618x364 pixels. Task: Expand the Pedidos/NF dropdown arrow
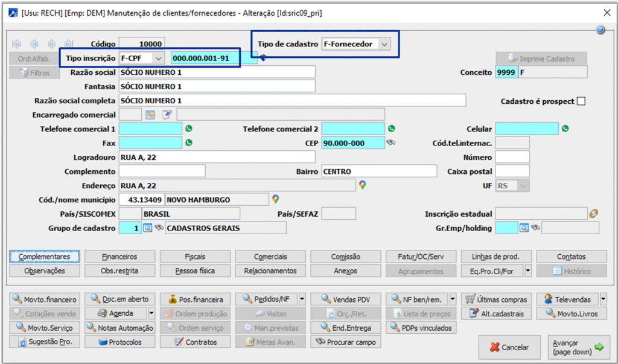click(x=302, y=299)
